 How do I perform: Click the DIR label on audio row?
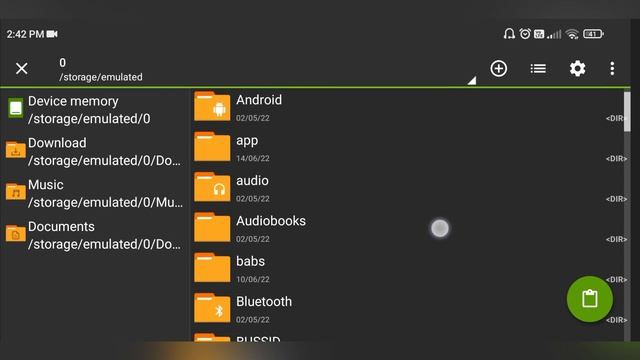pos(616,199)
